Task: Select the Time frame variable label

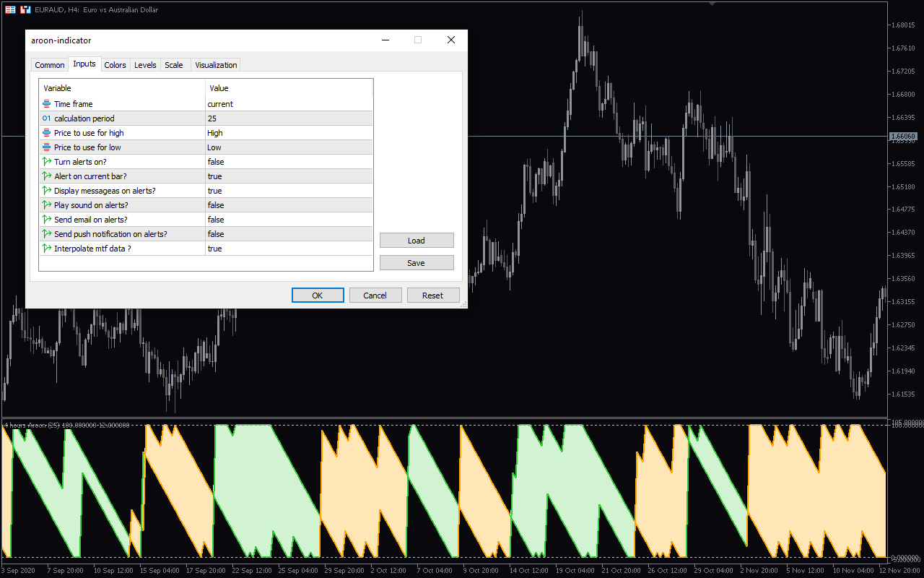Action: tap(74, 104)
